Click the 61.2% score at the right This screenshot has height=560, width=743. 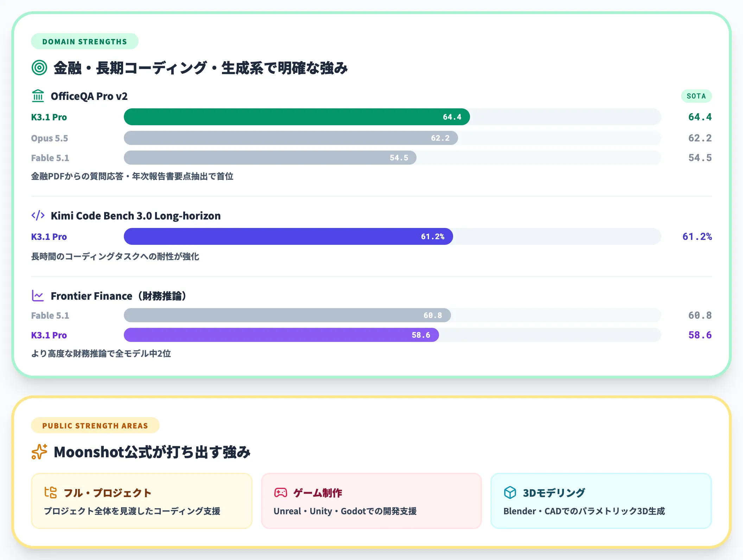point(697,236)
